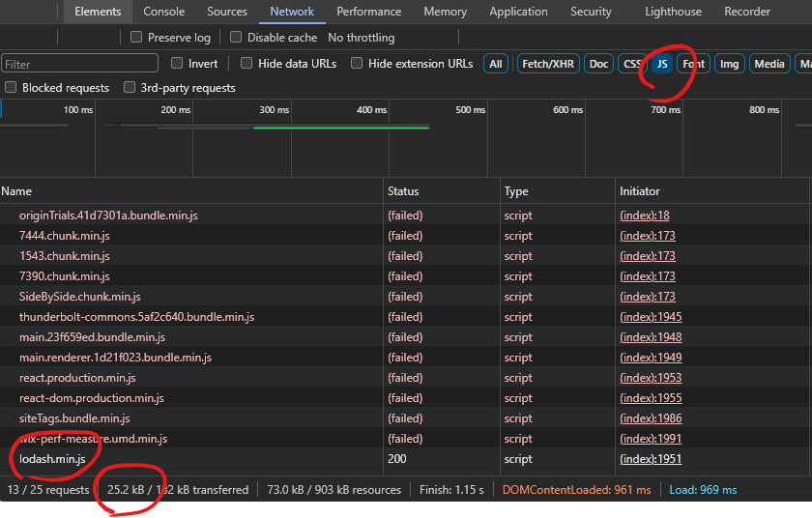The height and width of the screenshot is (518, 812).
Task: Open the No throttling dropdown
Action: tap(361, 38)
